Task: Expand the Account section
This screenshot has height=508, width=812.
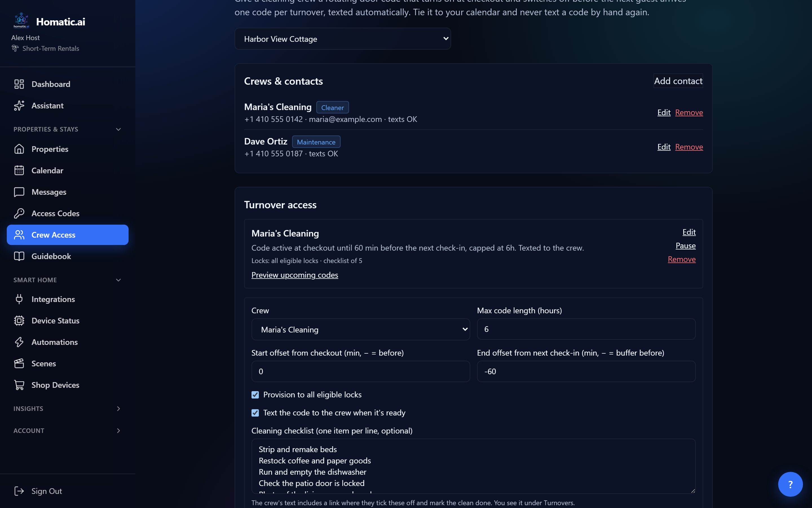Action: coord(67,431)
